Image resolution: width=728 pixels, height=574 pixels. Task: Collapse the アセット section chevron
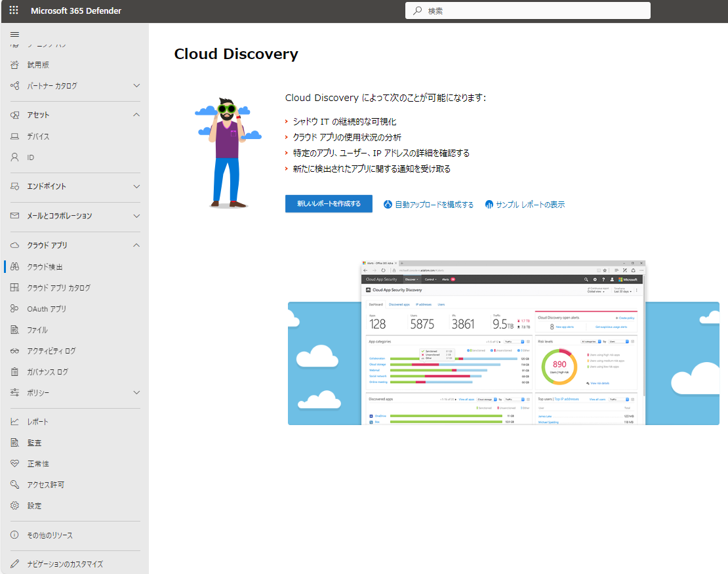pos(136,115)
